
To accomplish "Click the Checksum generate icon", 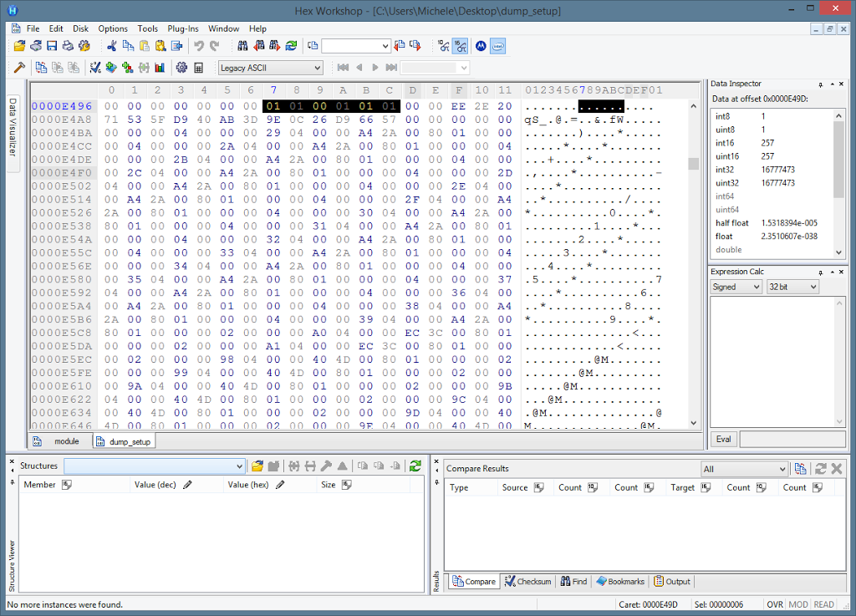I will coord(95,68).
